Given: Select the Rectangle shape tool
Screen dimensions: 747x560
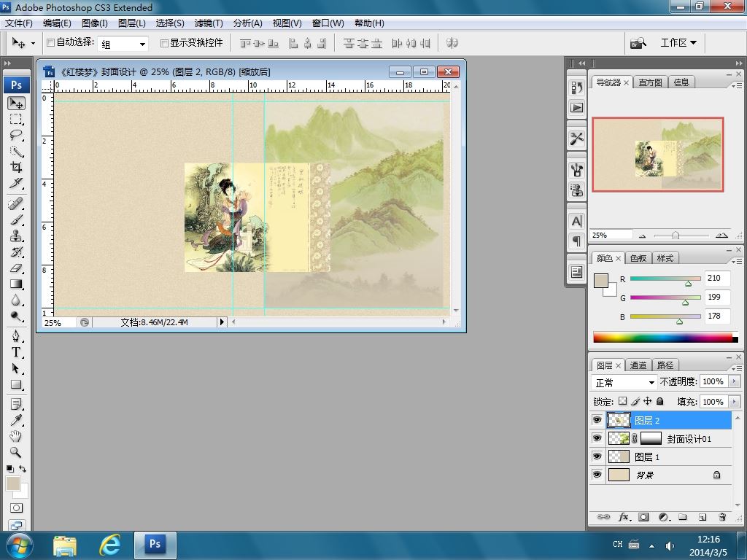Looking at the screenshot, I should point(16,384).
